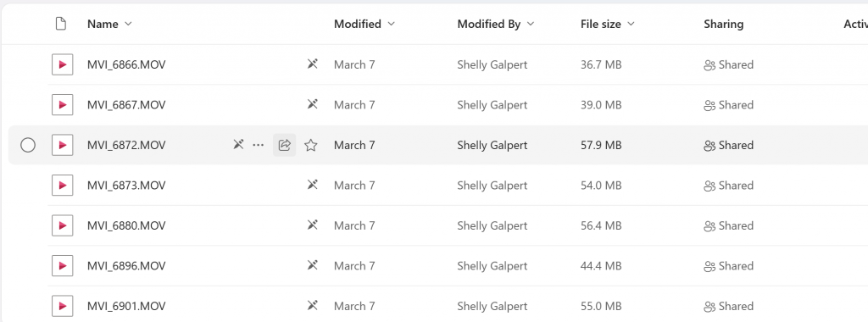Viewport: 868px width, 322px height.
Task: Click the Sharing column header
Action: (724, 24)
